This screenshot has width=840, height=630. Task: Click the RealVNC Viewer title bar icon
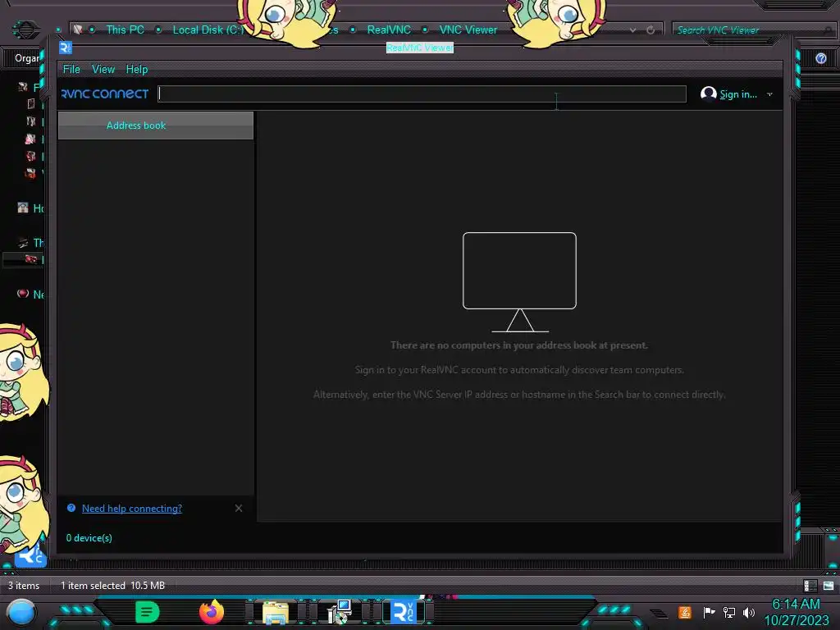(x=66, y=48)
